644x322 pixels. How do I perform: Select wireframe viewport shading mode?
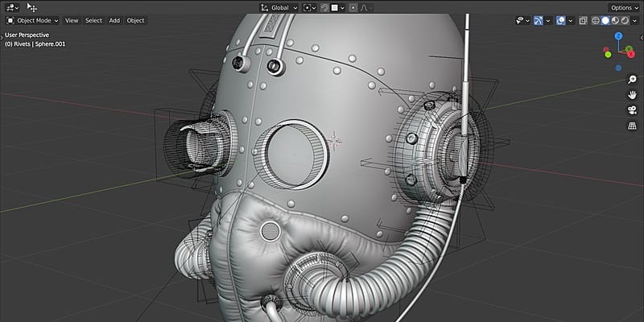click(x=596, y=21)
